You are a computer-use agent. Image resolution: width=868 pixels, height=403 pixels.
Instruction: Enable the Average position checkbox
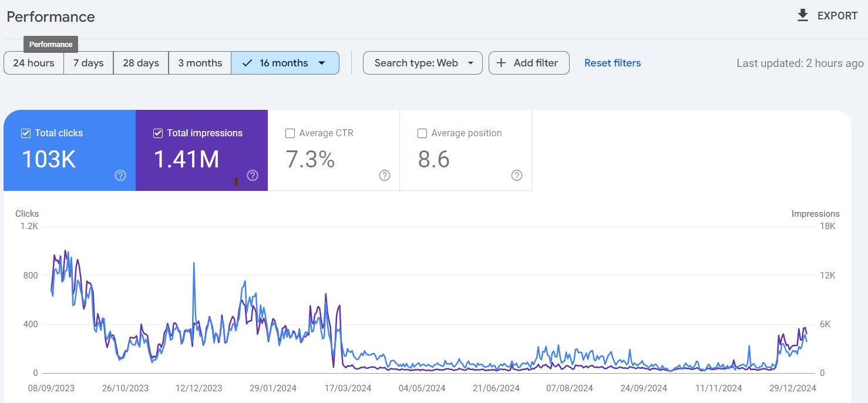click(x=422, y=133)
